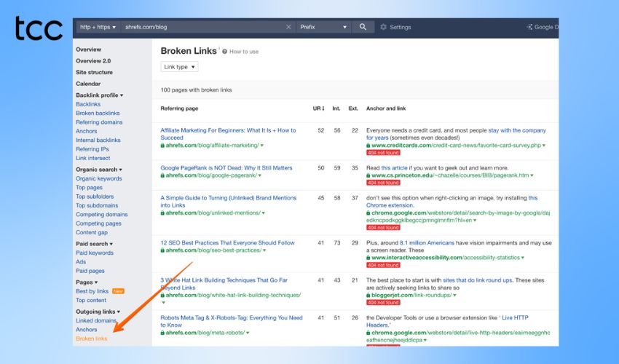Open the Prefix mode dropdown

point(323,27)
